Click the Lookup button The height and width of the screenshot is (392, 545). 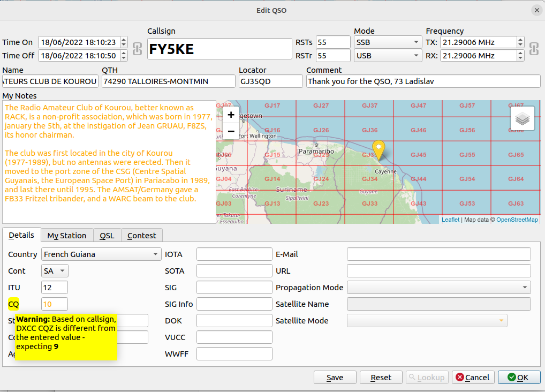[427, 378]
